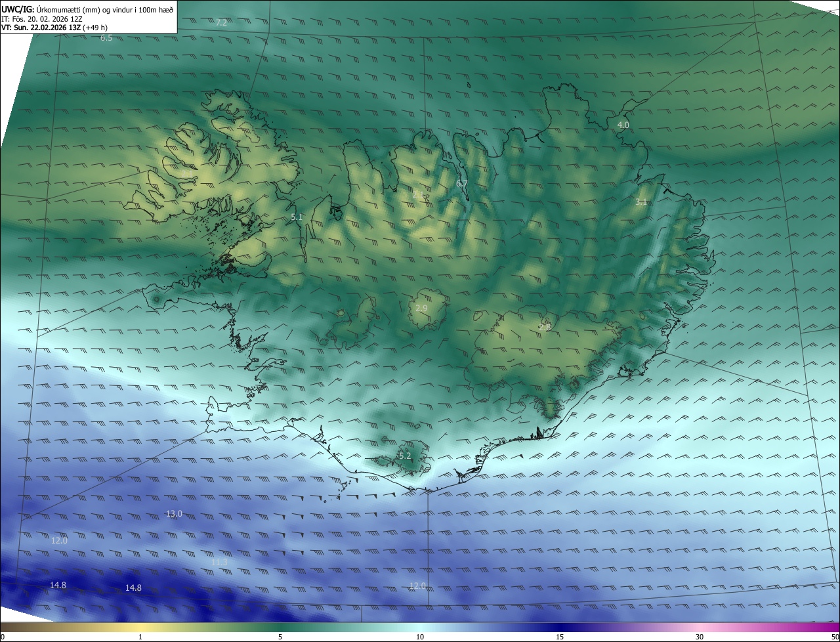The image size is (840, 642).
Task: Click the 6.7 value label
Action: point(462,184)
